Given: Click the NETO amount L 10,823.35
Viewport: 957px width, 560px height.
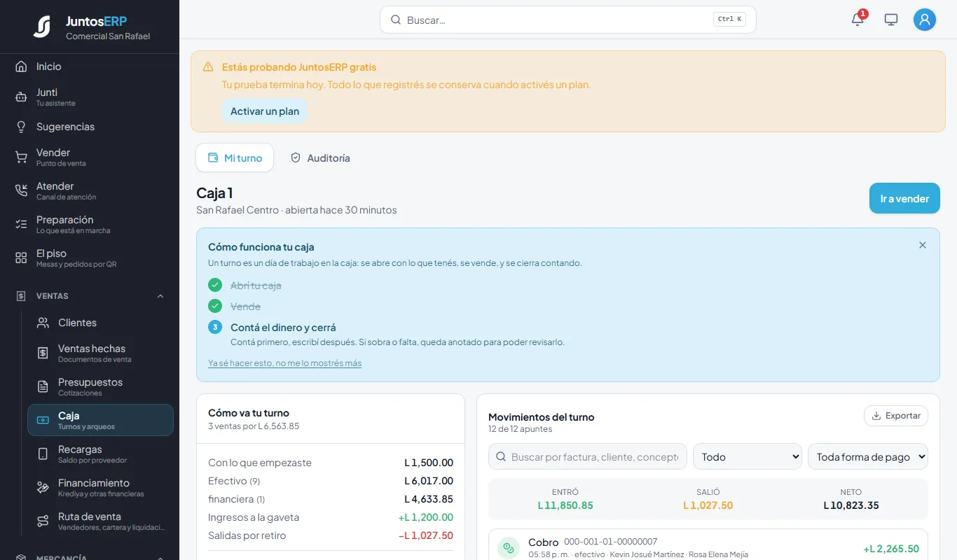Looking at the screenshot, I should pyautogui.click(x=851, y=505).
